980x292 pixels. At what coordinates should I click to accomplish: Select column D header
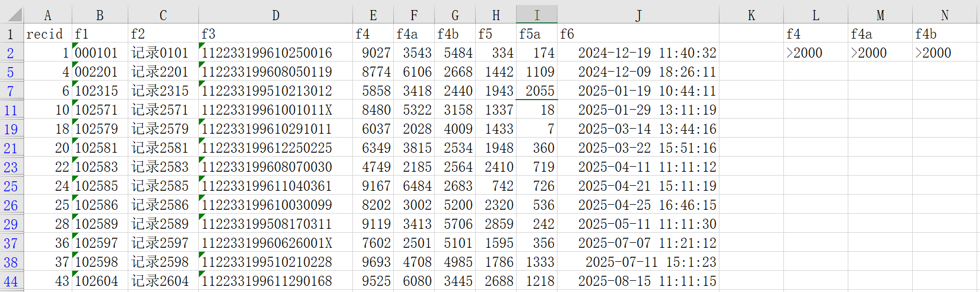pyautogui.click(x=275, y=15)
